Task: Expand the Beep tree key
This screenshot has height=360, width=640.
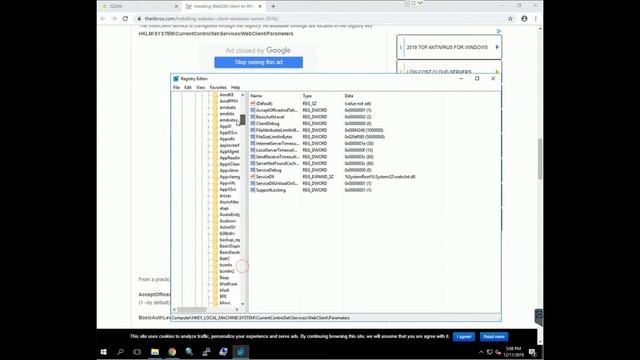Action: [x=209, y=278]
